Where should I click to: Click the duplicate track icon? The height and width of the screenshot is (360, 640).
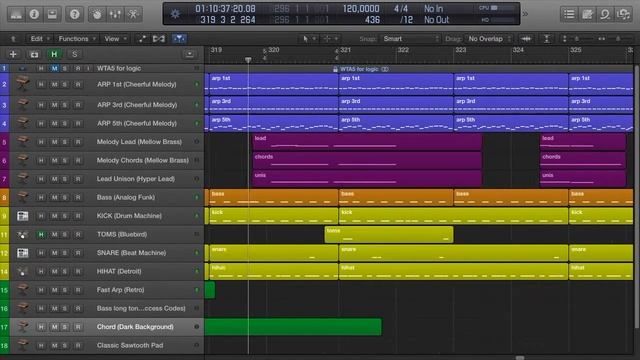click(x=34, y=54)
